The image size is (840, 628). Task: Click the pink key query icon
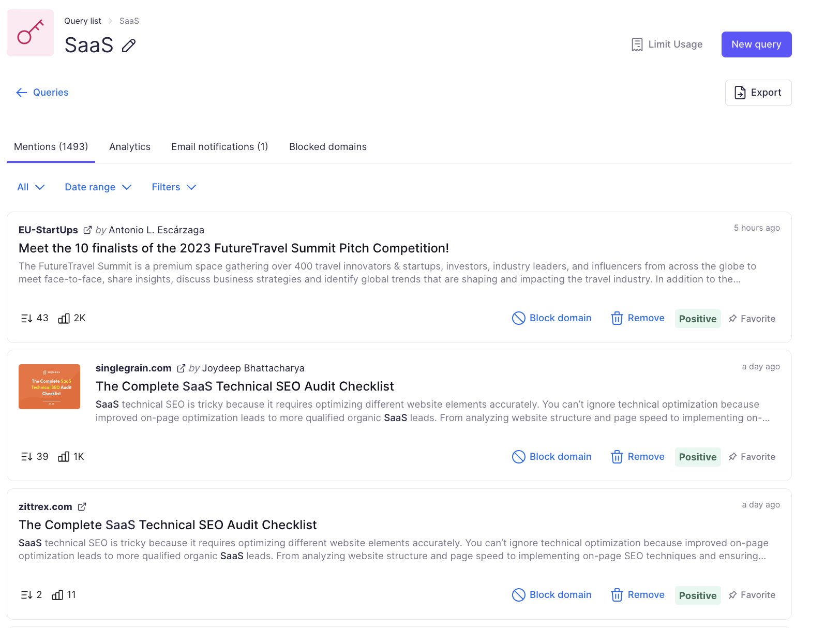31,33
